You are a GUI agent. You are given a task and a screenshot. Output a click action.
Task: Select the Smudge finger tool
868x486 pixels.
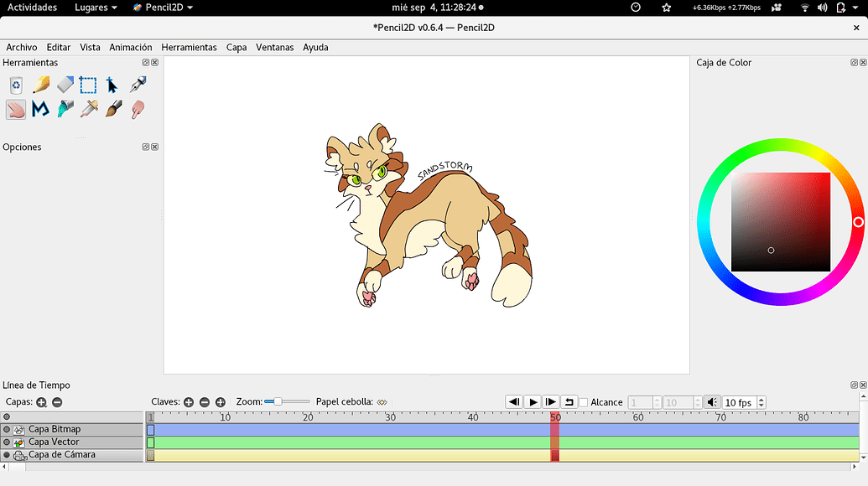point(138,110)
